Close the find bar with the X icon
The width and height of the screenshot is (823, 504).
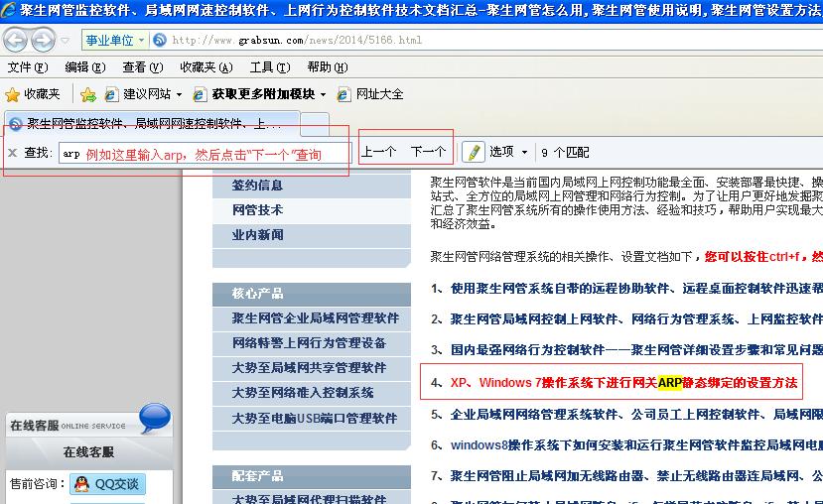click(x=12, y=152)
